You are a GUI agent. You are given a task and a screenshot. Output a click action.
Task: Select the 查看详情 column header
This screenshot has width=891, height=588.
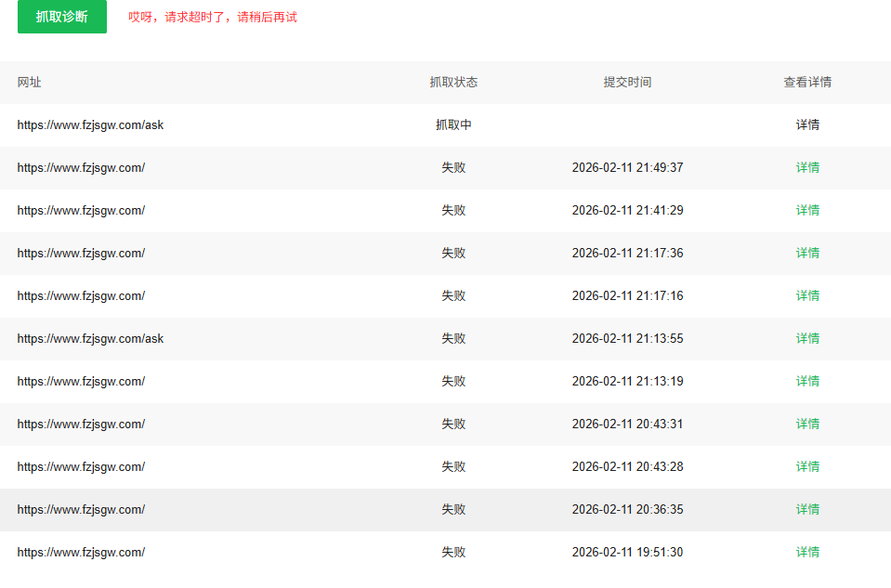(807, 83)
